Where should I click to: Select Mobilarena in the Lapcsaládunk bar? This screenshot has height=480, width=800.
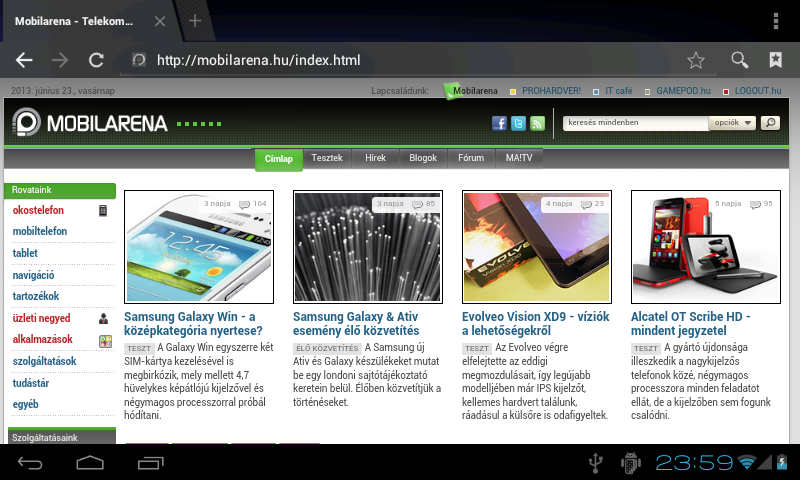tap(475, 91)
